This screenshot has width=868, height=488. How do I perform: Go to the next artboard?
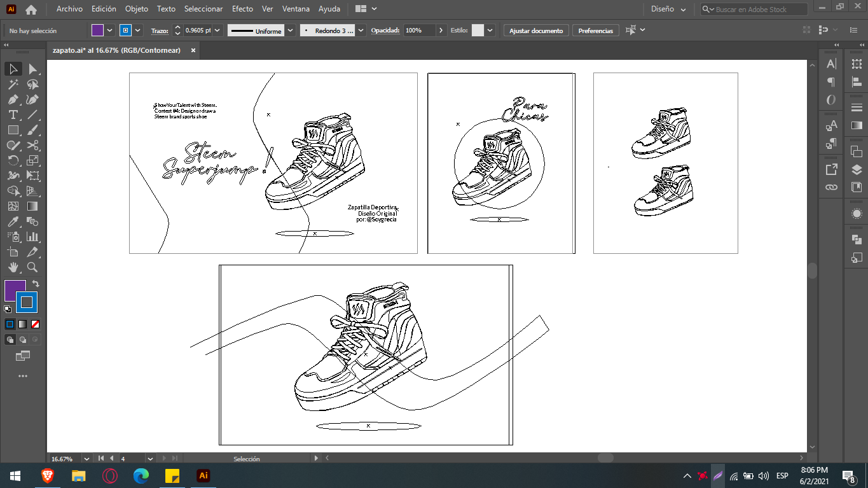[165, 459]
